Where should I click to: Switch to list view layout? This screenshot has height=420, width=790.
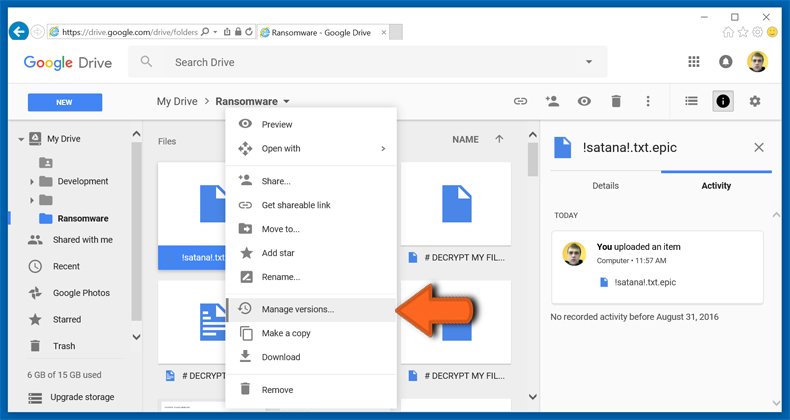click(x=691, y=101)
